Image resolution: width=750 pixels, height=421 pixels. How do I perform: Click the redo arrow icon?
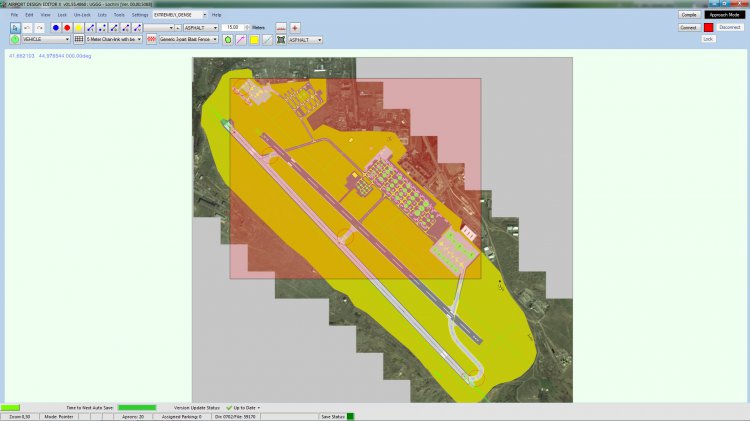coord(39,28)
